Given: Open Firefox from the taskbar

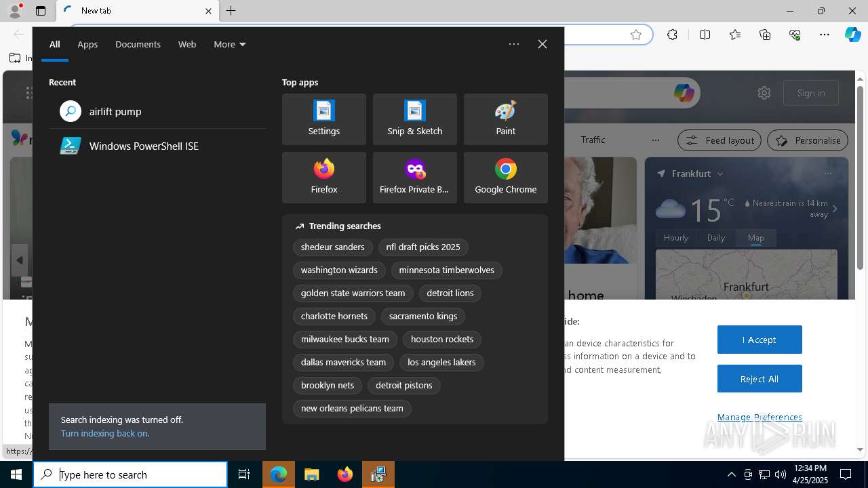Looking at the screenshot, I should pos(345,474).
